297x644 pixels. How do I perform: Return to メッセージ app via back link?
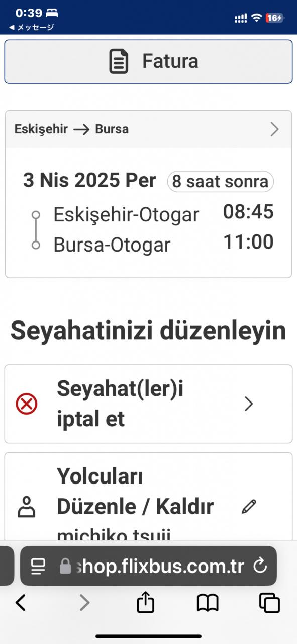(31, 27)
